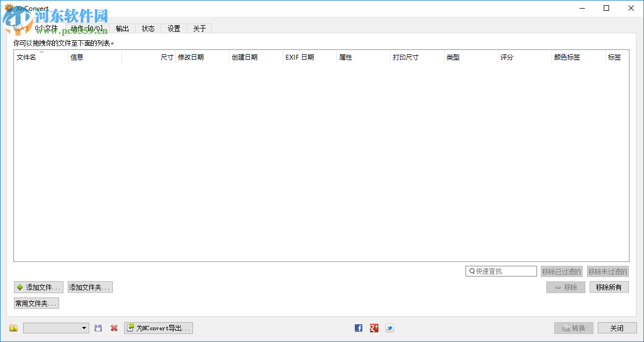Sort by the 评分 column header
644x342 pixels.
pyautogui.click(x=506, y=57)
